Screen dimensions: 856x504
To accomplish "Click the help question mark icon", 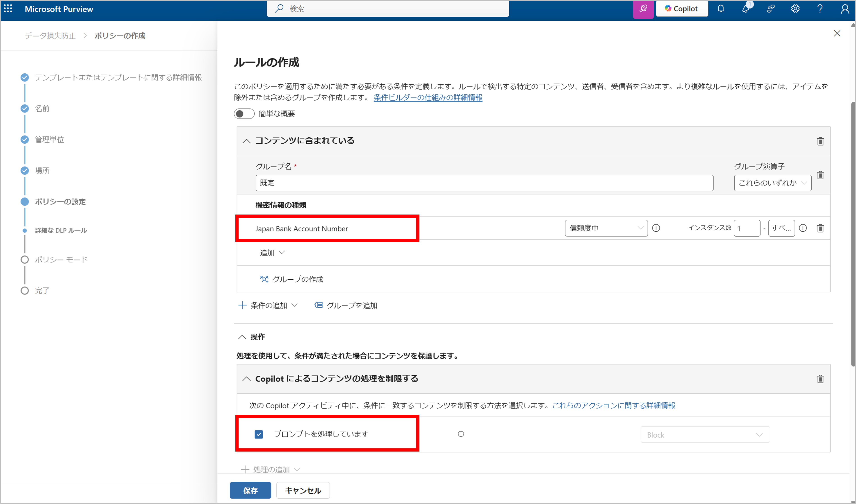I will 820,9.
